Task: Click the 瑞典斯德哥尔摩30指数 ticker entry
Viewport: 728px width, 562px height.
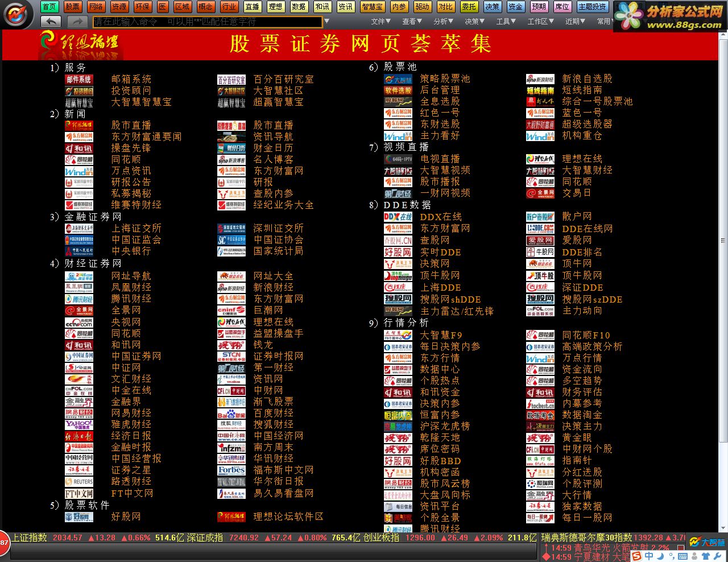Action: tap(613, 538)
